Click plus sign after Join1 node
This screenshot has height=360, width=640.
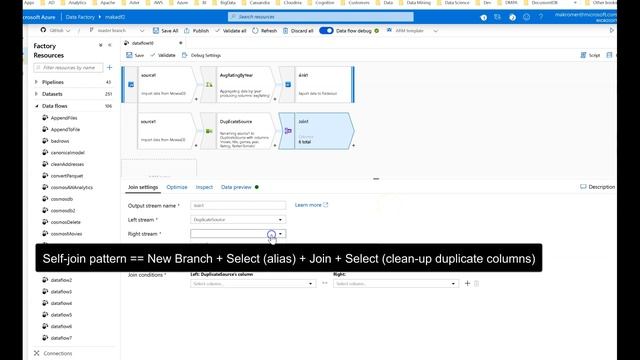(x=353, y=145)
